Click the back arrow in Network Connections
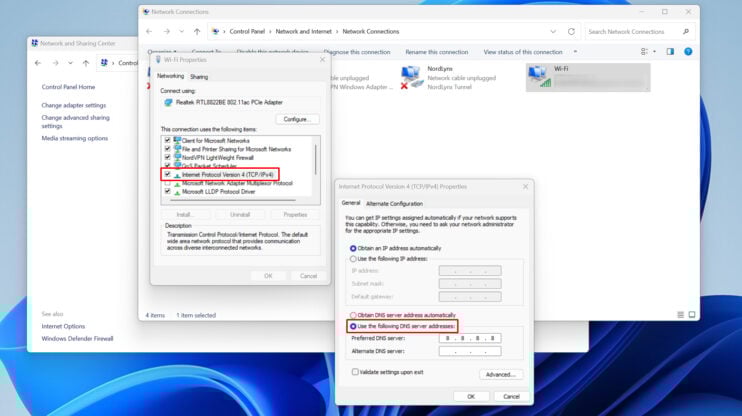This screenshot has height=416, width=742. click(x=152, y=31)
